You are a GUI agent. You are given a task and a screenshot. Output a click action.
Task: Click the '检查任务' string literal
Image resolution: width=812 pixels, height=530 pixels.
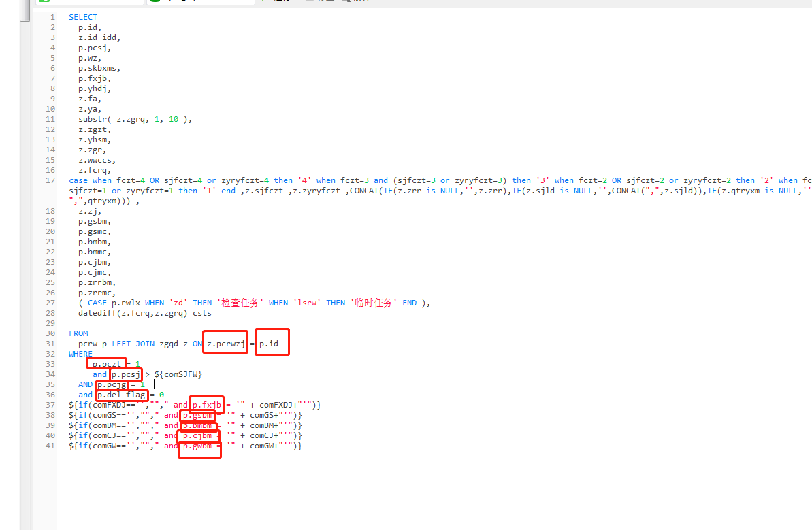tap(240, 303)
